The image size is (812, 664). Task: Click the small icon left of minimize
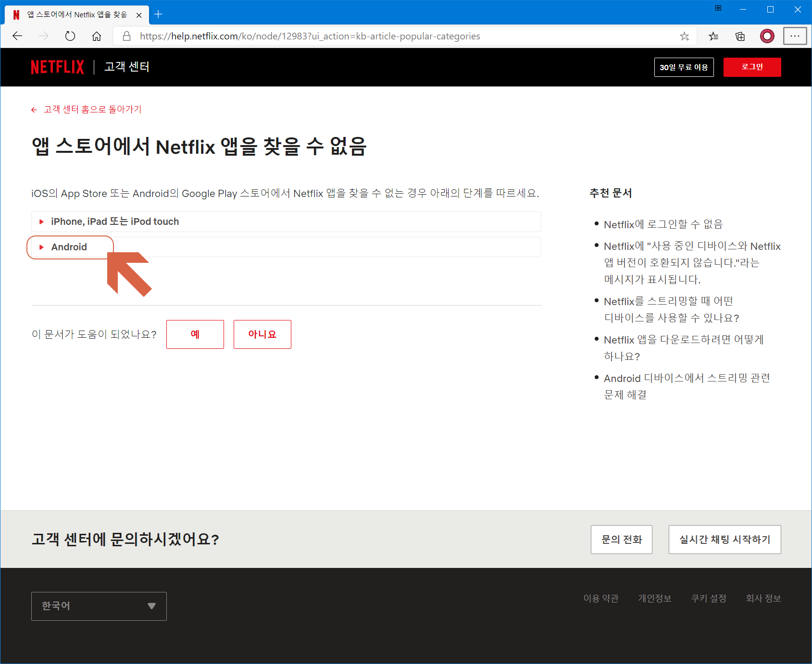(x=718, y=8)
